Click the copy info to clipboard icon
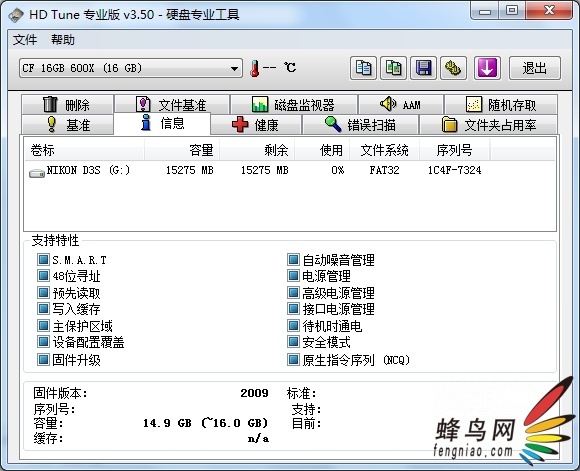 363,68
